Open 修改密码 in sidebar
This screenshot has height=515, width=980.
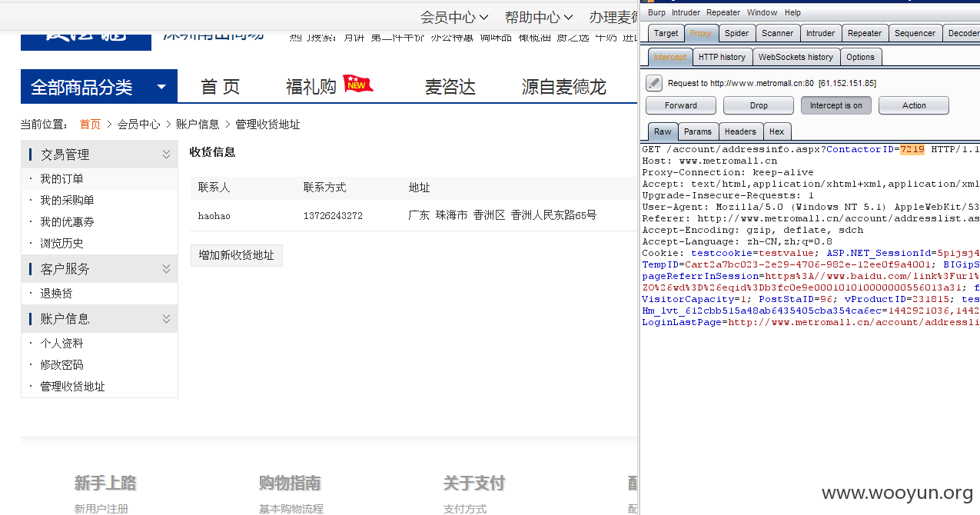(62, 364)
